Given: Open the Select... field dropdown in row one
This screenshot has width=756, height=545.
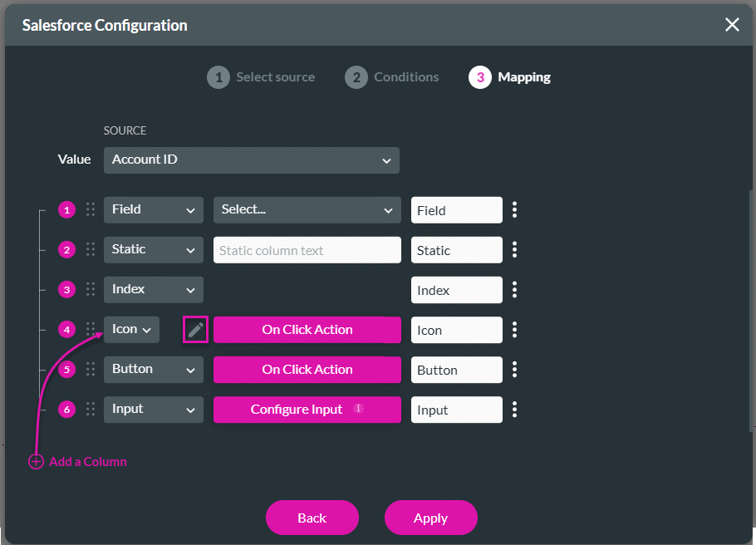Looking at the screenshot, I should pyautogui.click(x=307, y=209).
